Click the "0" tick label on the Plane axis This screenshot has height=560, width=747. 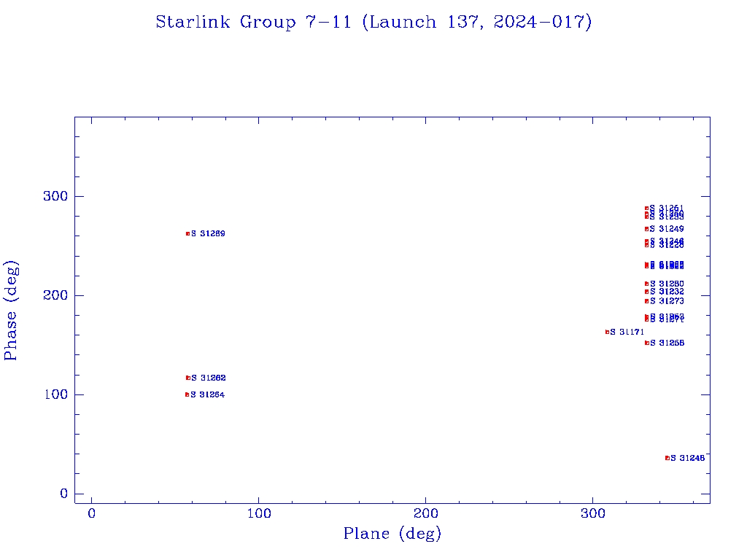pos(91,513)
